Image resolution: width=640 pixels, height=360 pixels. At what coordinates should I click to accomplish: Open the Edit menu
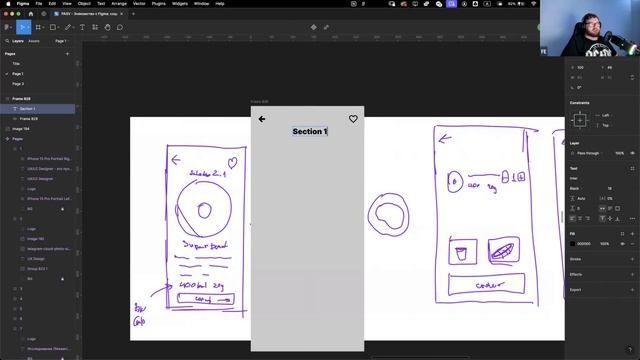coord(52,4)
